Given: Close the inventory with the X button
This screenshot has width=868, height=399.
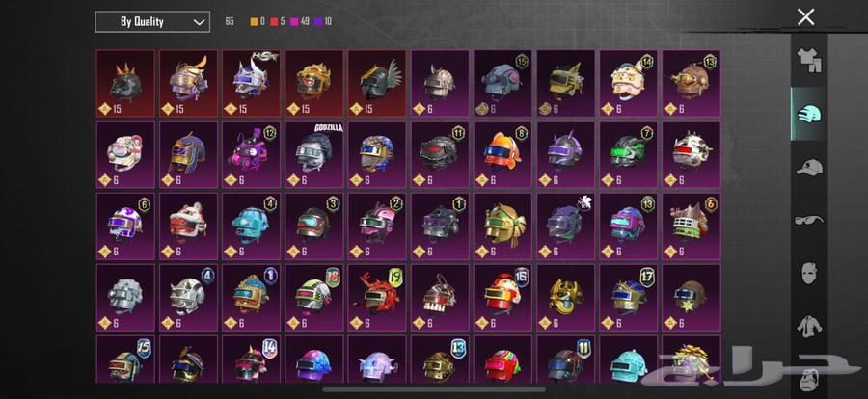Looking at the screenshot, I should (x=805, y=17).
